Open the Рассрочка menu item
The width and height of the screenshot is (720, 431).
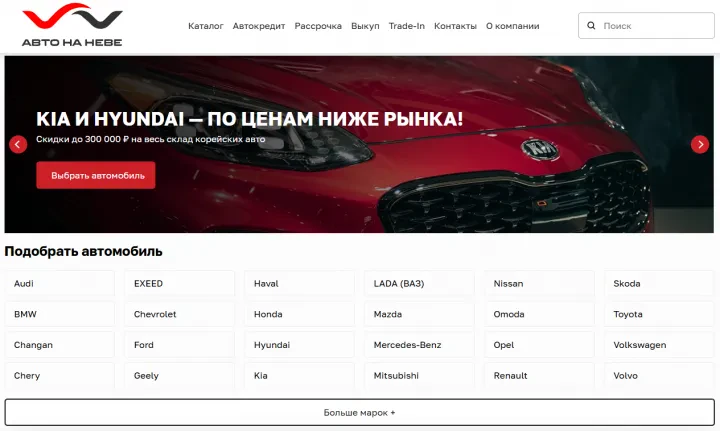[x=318, y=26]
